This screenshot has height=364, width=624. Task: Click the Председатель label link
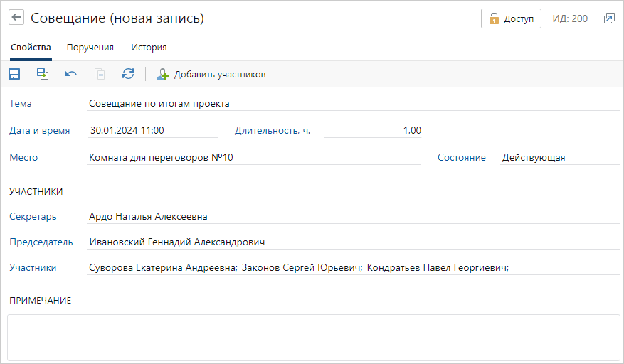pyautogui.click(x=41, y=242)
